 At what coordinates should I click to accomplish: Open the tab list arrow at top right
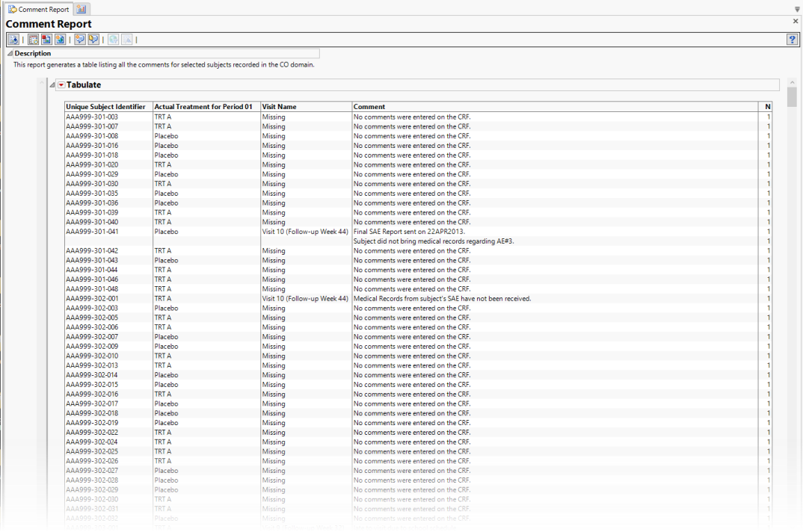coord(797,9)
